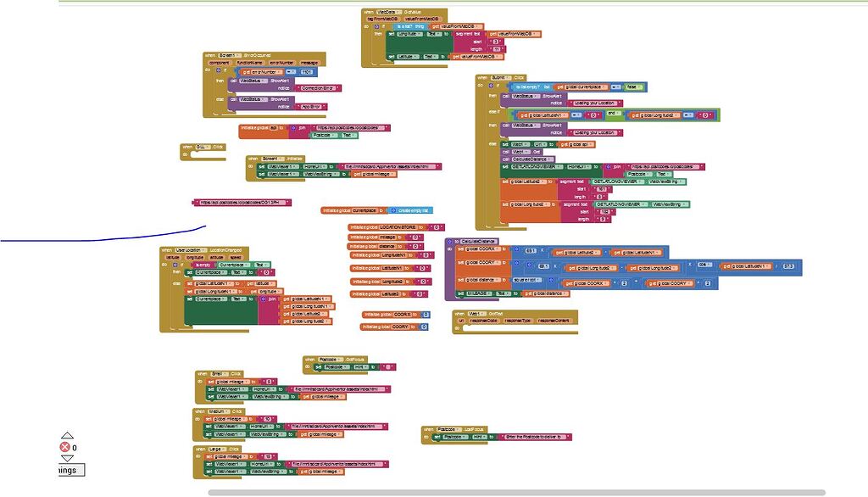
Task: Click the mutator icon on Submit if block
Action: tap(491, 87)
